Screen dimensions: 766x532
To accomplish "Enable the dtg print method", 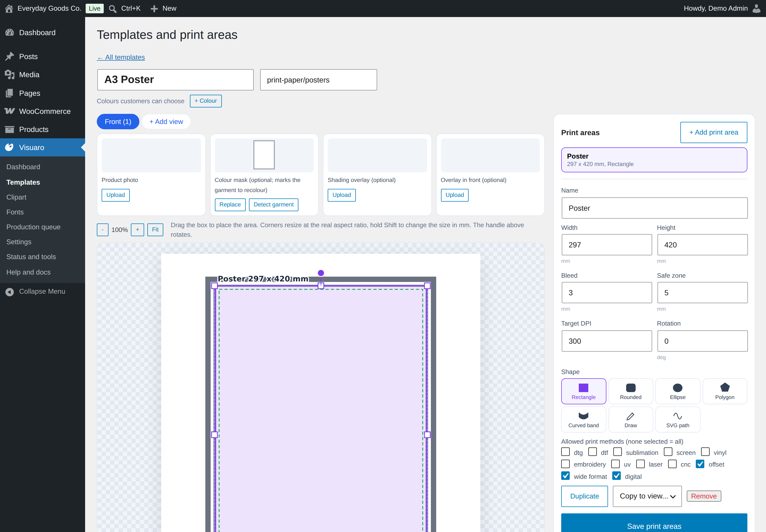I will [x=565, y=452].
